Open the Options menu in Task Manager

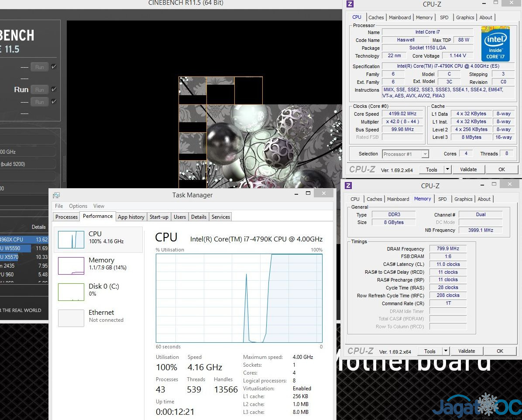[78, 206]
